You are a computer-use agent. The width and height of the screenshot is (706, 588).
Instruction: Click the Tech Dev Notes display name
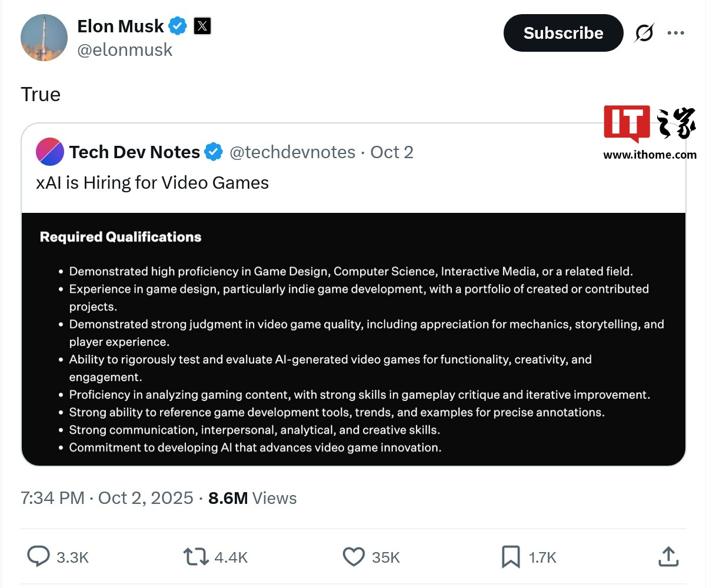pyautogui.click(x=135, y=152)
